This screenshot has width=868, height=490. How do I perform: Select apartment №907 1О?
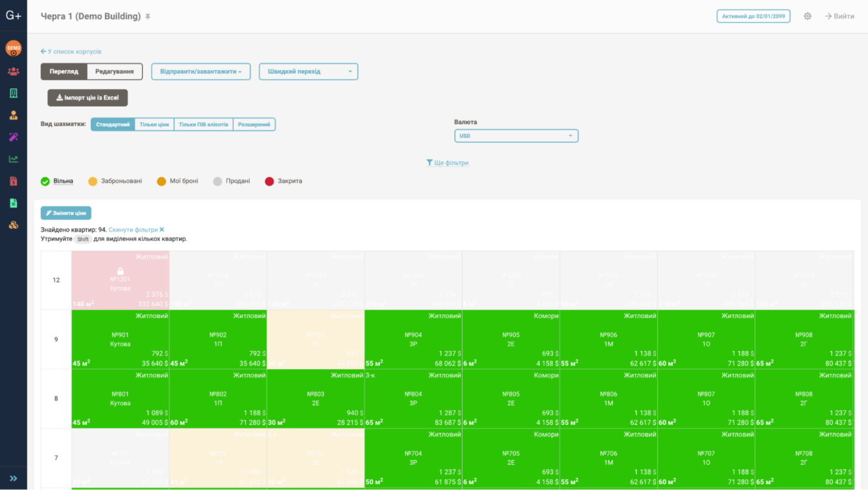pyautogui.click(x=706, y=339)
